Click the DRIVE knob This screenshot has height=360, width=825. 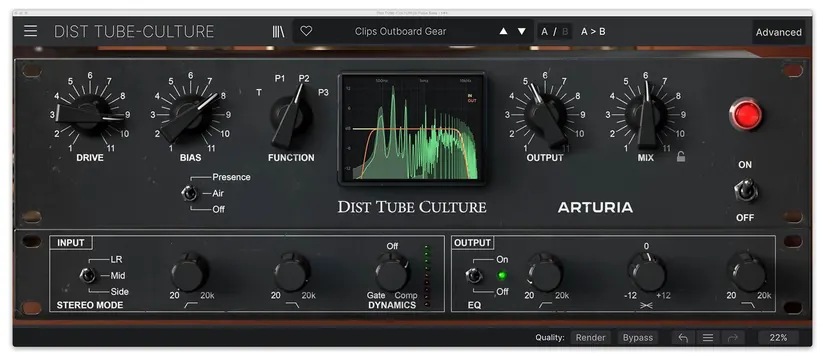pyautogui.click(x=89, y=114)
